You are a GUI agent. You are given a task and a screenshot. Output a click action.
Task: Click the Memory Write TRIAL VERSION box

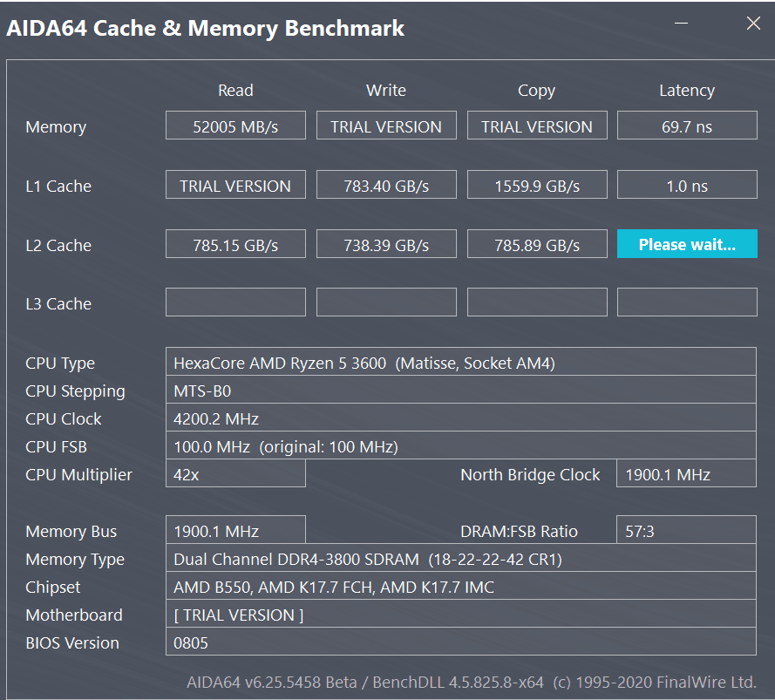pyautogui.click(x=386, y=126)
